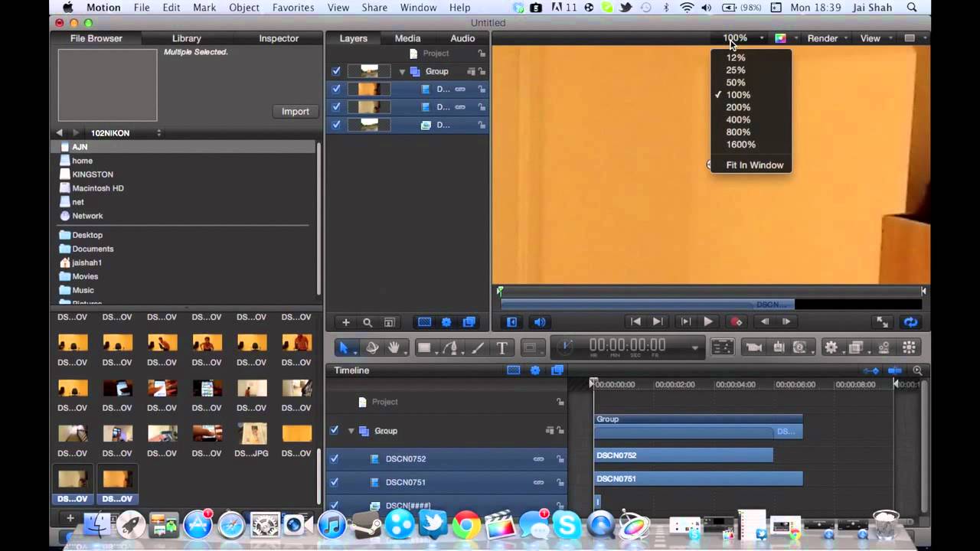Open the Add Filter menu

(857, 347)
